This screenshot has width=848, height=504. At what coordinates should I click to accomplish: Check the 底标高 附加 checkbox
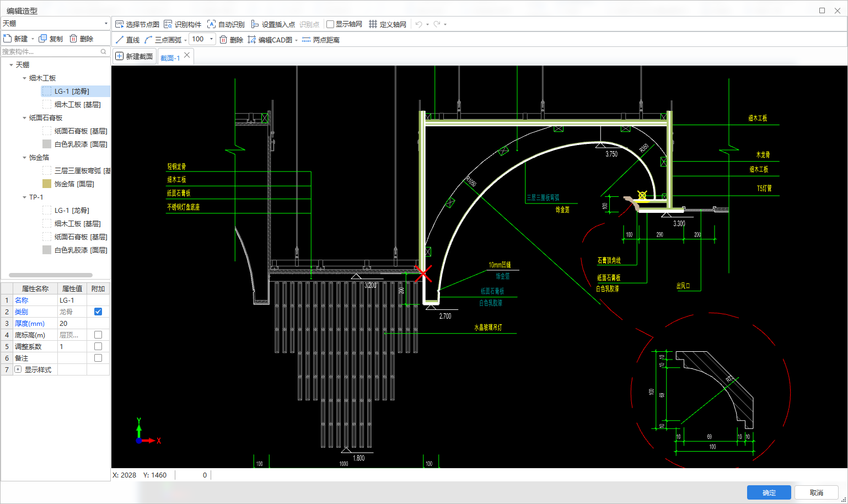pyautogui.click(x=98, y=335)
